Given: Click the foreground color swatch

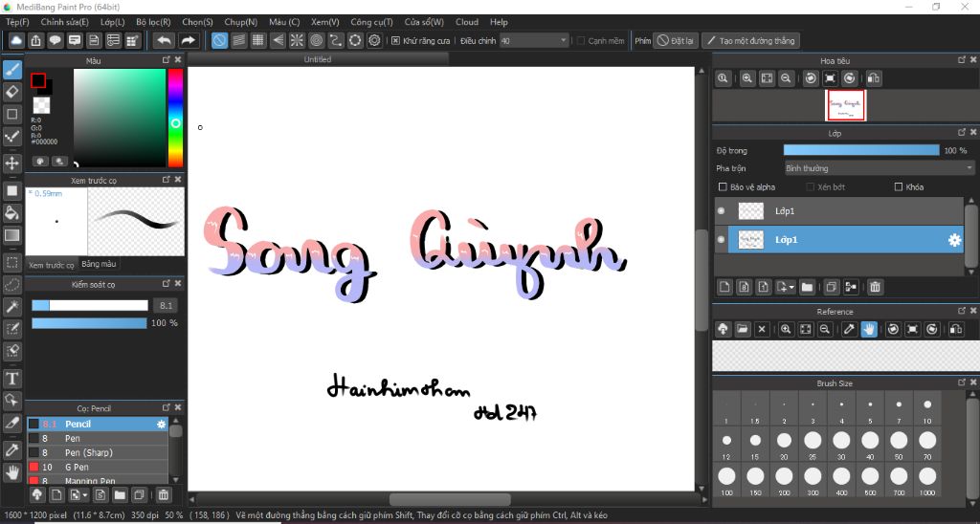Looking at the screenshot, I should [38, 80].
